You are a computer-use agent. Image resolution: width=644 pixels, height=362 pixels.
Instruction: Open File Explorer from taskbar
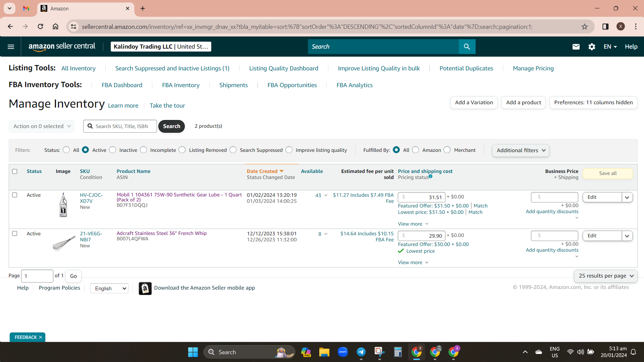coord(324,352)
